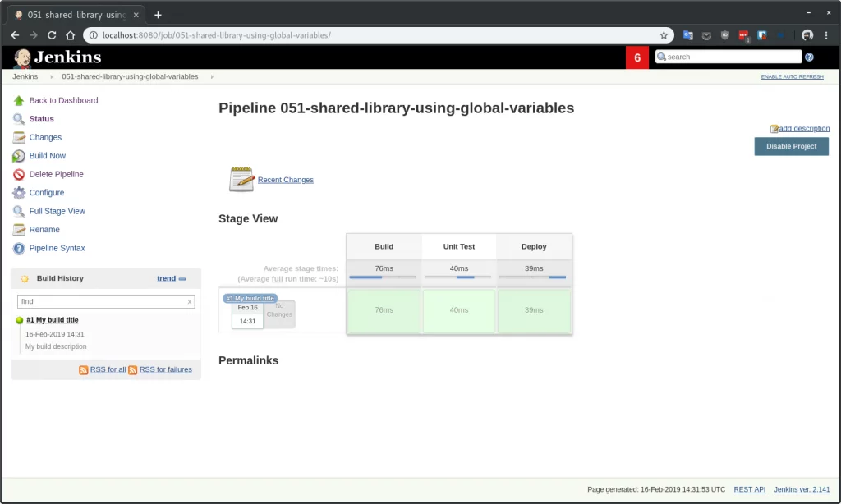Click the RSS for all feed icon
The height and width of the screenshot is (504, 841).
(x=84, y=370)
